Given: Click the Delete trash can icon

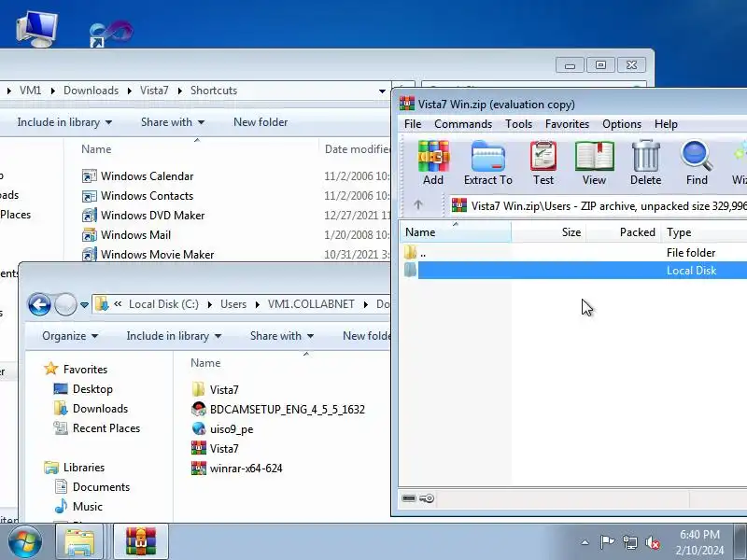Looking at the screenshot, I should pyautogui.click(x=645, y=162).
